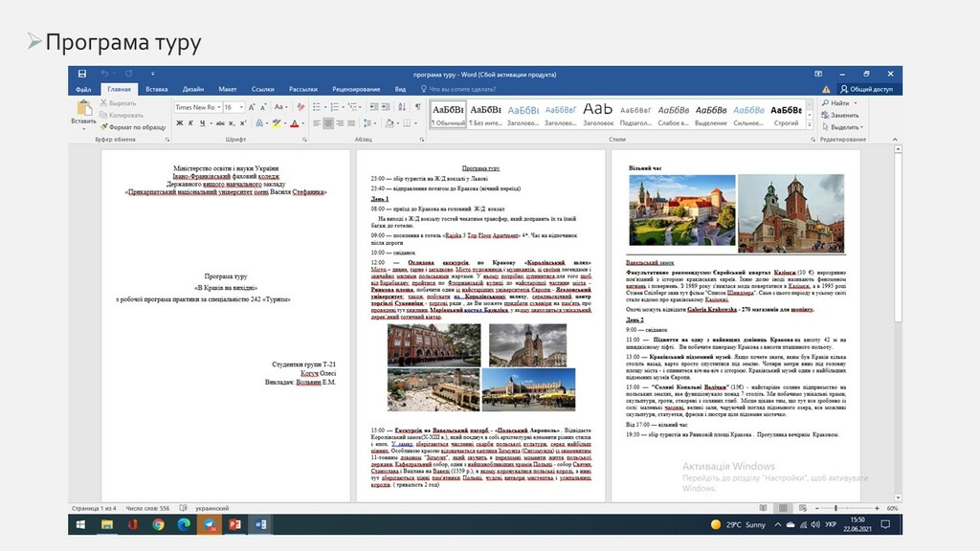Toggle bold (Ж) formatting

(178, 123)
